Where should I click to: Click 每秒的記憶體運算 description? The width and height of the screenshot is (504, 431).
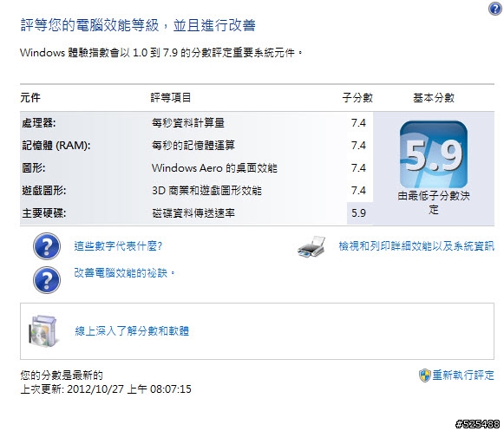click(x=193, y=146)
